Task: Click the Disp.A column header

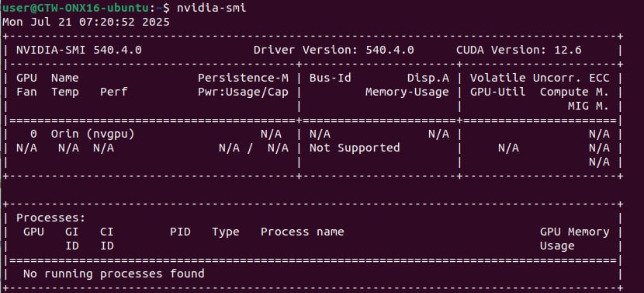Action: (428, 78)
